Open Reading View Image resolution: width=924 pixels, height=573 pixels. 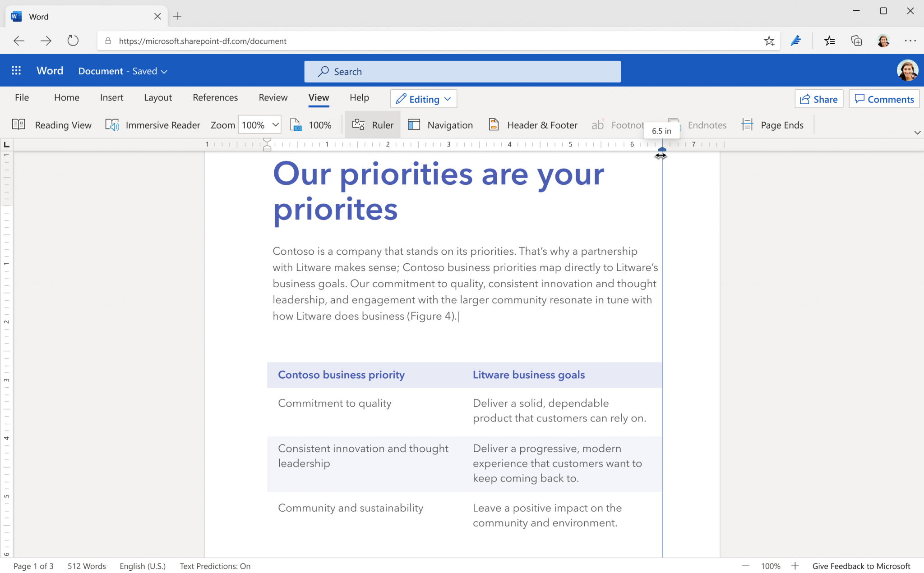click(x=54, y=125)
